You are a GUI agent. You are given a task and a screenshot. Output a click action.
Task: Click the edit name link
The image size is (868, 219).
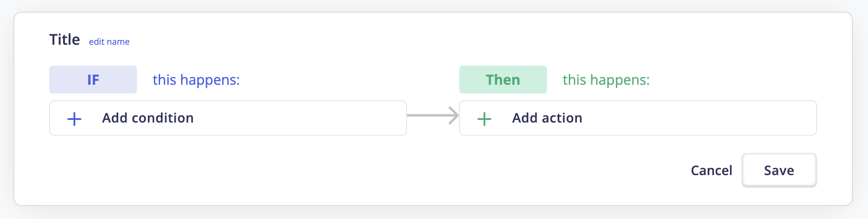pos(109,42)
